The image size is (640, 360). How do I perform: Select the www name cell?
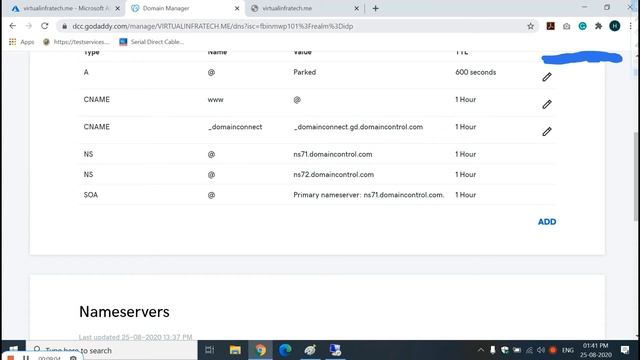click(216, 100)
